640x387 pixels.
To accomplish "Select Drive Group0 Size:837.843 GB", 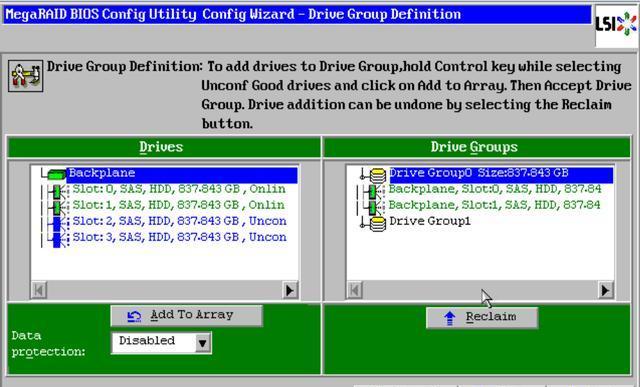I will coord(501,174).
